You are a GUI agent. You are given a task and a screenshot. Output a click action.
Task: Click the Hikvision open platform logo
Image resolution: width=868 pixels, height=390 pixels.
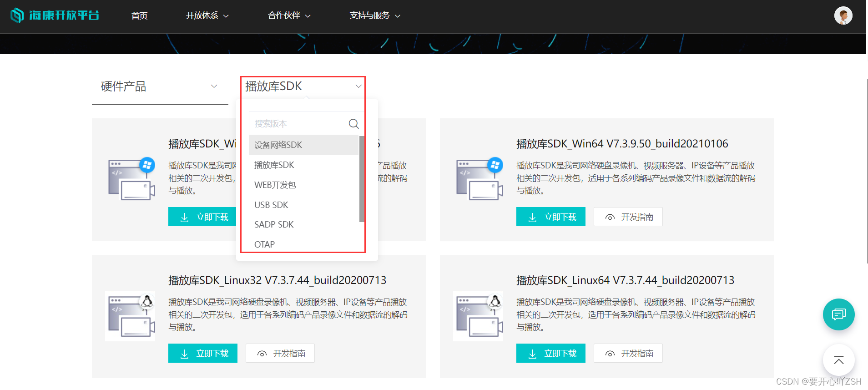55,15
